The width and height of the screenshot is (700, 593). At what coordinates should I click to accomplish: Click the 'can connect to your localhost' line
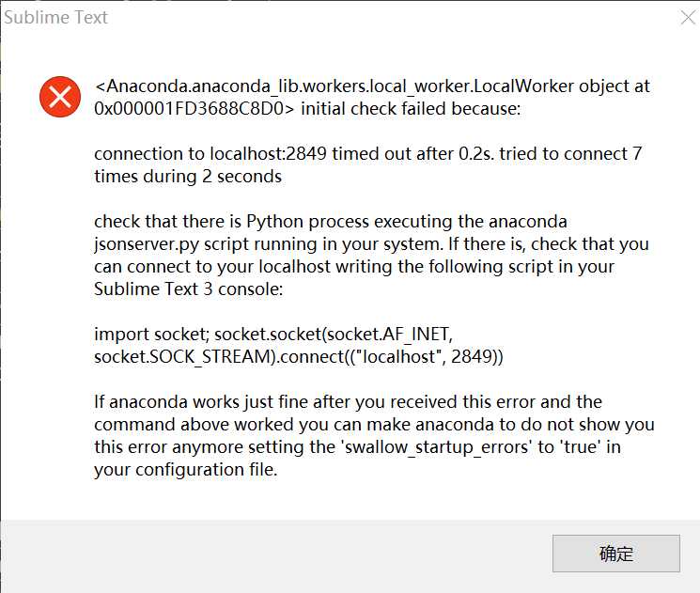[x=354, y=267]
